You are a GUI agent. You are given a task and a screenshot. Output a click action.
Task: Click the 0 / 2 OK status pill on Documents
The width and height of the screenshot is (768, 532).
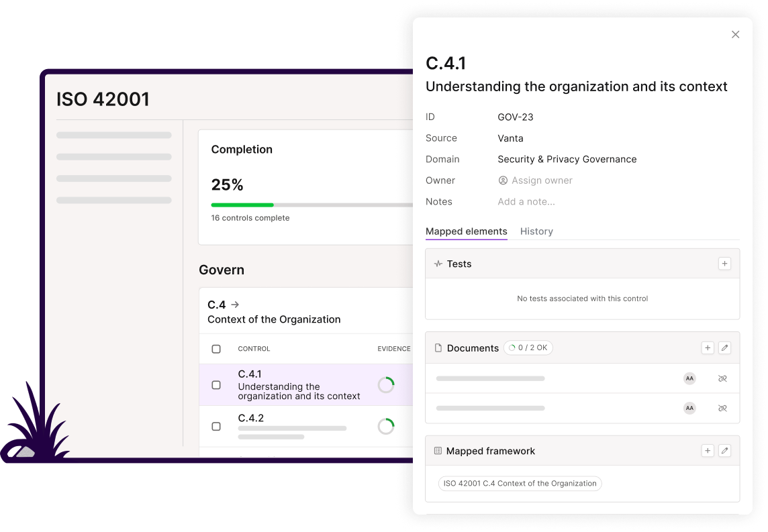pos(528,348)
